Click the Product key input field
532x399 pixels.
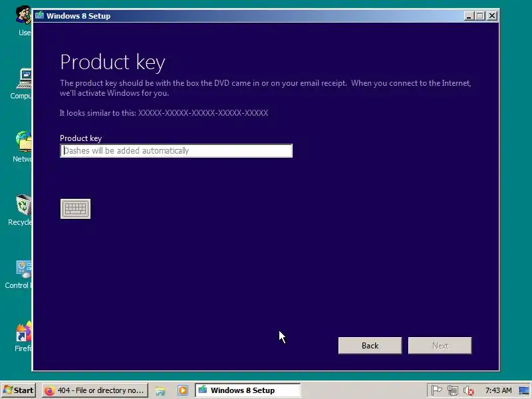[176, 151]
